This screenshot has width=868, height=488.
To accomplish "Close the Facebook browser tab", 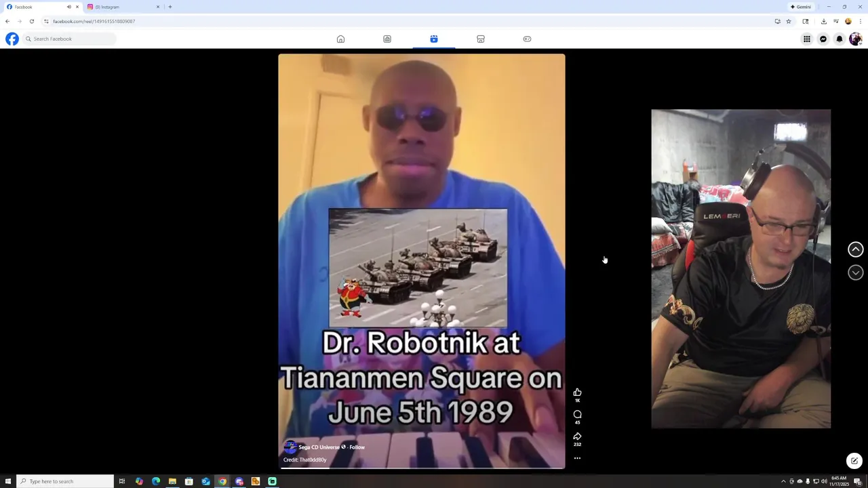I will pyautogui.click(x=77, y=7).
